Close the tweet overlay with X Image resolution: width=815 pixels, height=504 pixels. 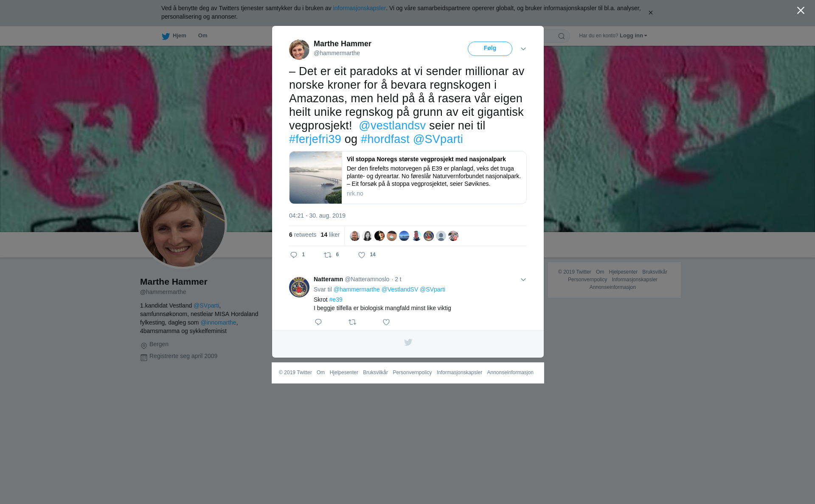click(801, 11)
